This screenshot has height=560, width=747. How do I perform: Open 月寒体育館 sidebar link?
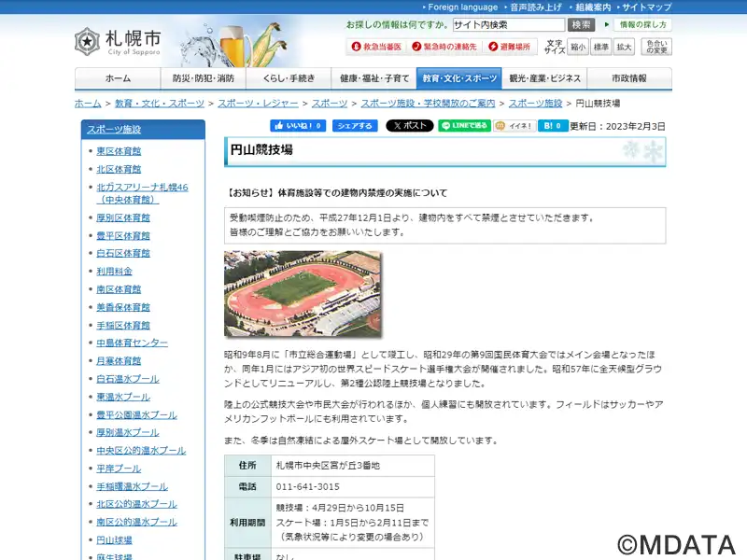(119, 361)
